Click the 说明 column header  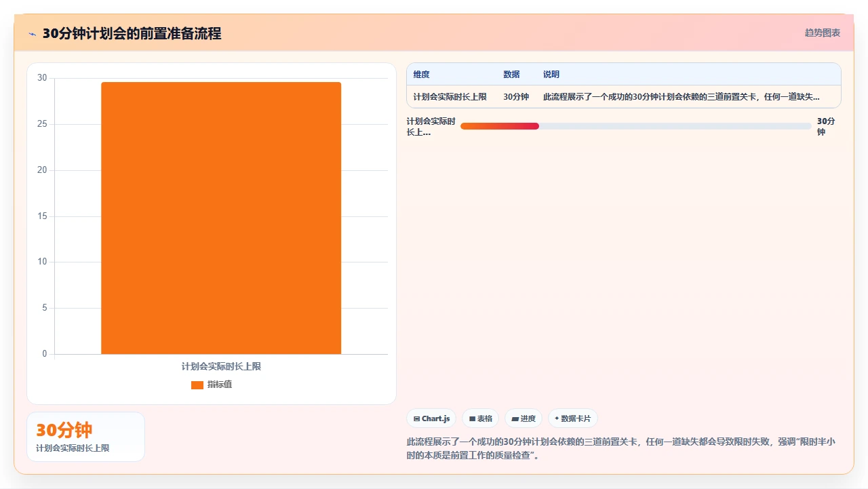click(551, 75)
